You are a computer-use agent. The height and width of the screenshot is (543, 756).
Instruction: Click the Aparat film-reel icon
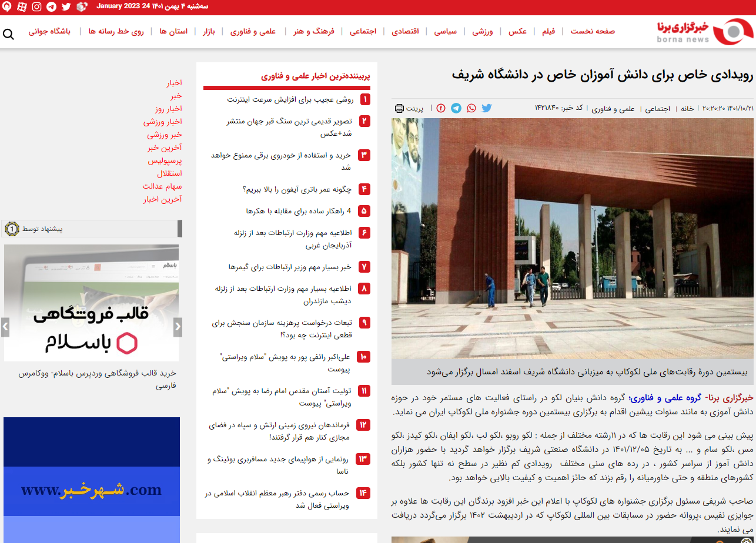[22, 7]
